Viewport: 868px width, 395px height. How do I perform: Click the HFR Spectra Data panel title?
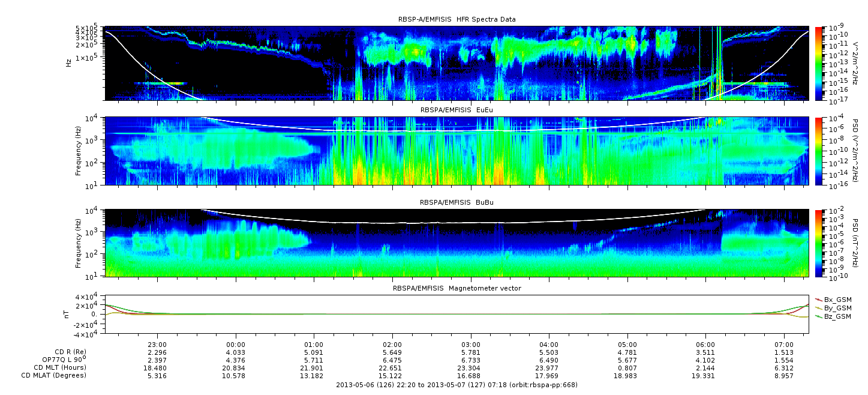click(x=456, y=19)
